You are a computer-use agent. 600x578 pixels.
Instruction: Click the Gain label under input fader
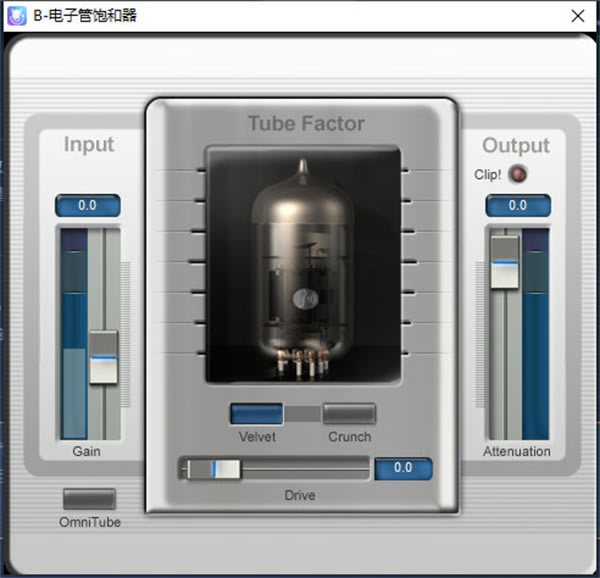[x=87, y=451]
